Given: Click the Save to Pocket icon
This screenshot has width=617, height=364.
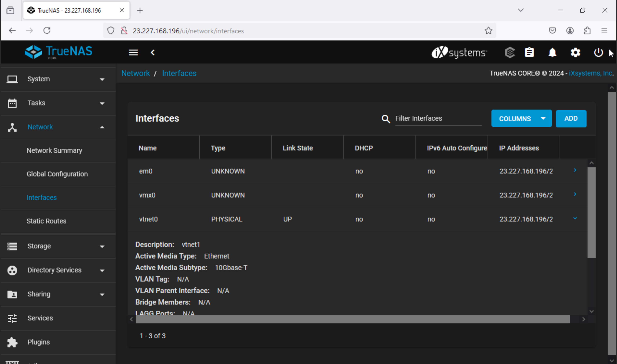Looking at the screenshot, I should coord(552,30).
